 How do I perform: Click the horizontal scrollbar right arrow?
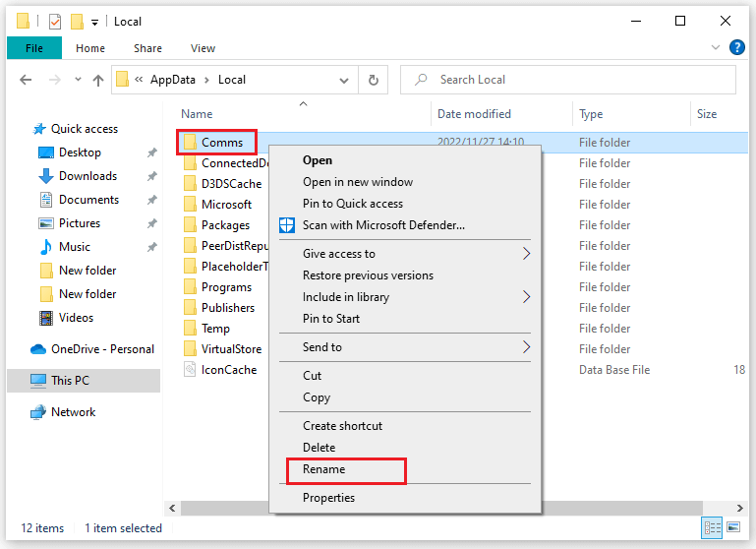[740, 508]
